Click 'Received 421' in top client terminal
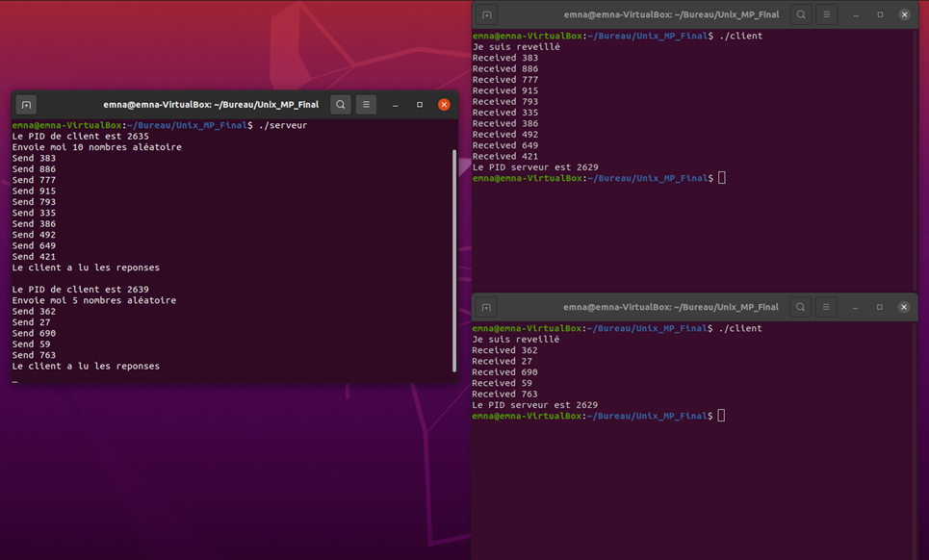The width and height of the screenshot is (929, 560). point(505,156)
